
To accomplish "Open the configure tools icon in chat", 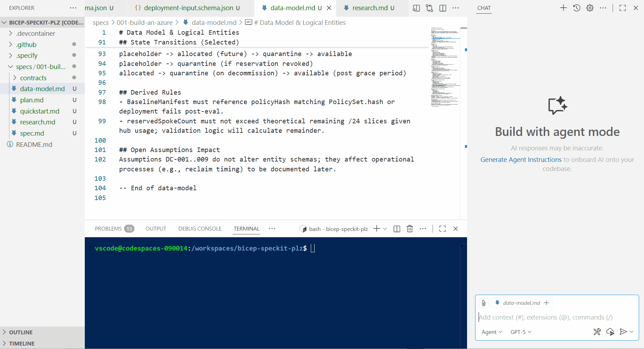I will pyautogui.click(x=597, y=332).
